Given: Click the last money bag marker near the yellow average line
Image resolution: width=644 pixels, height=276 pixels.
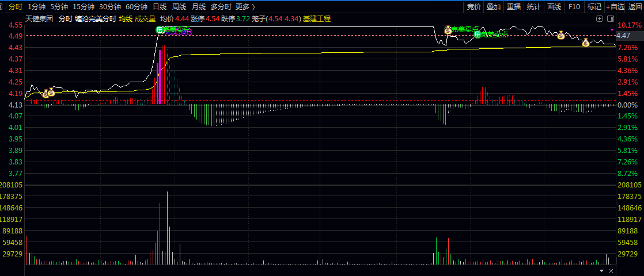Looking at the screenshot, I should pos(585,42).
